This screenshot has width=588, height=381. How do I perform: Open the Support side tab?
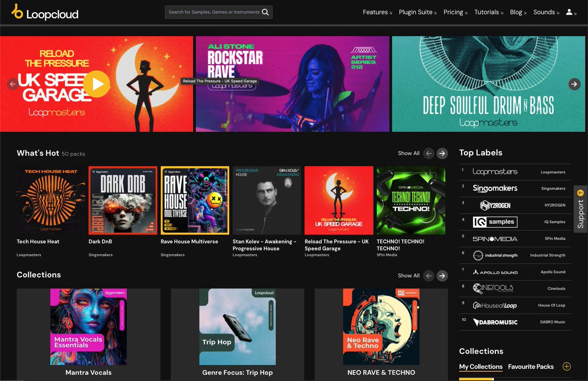(x=581, y=208)
